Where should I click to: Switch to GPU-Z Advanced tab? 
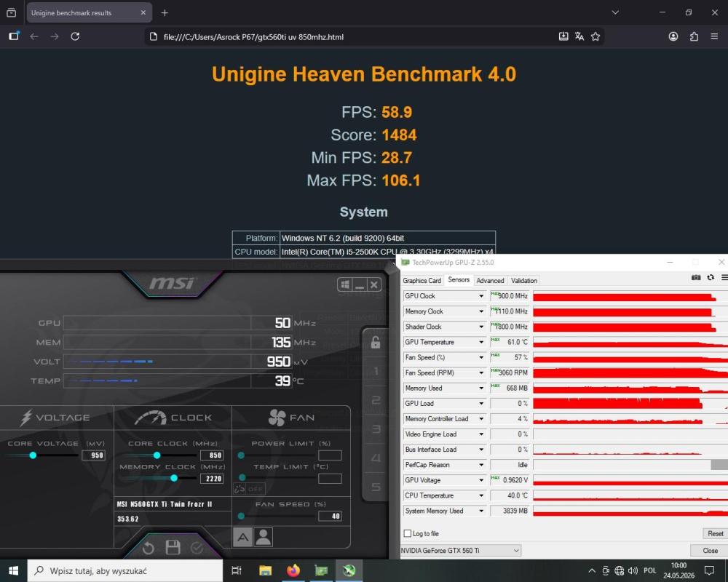pos(490,280)
